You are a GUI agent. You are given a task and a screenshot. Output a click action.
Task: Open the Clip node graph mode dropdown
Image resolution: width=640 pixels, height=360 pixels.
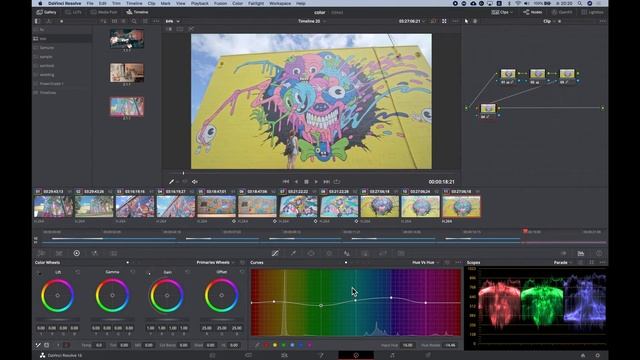[549, 21]
